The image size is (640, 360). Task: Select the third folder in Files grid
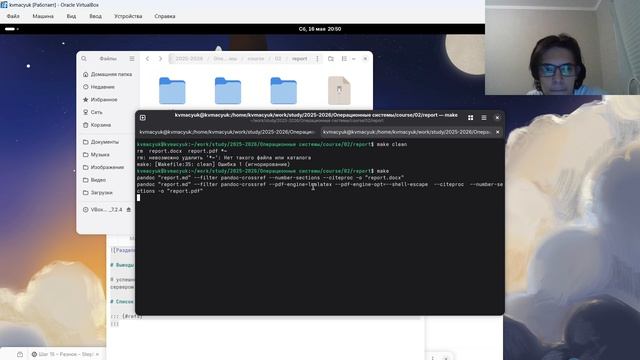(x=283, y=91)
